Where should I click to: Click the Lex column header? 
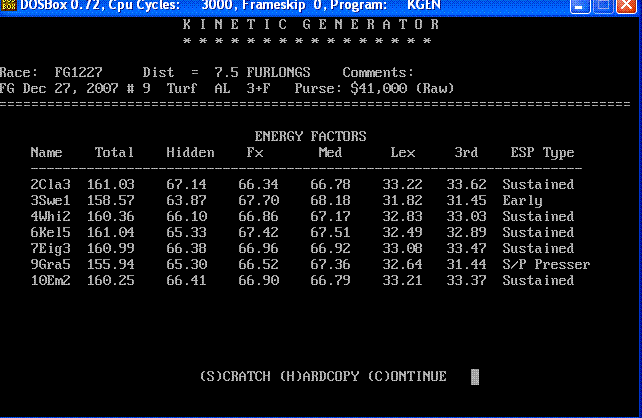tap(403, 153)
